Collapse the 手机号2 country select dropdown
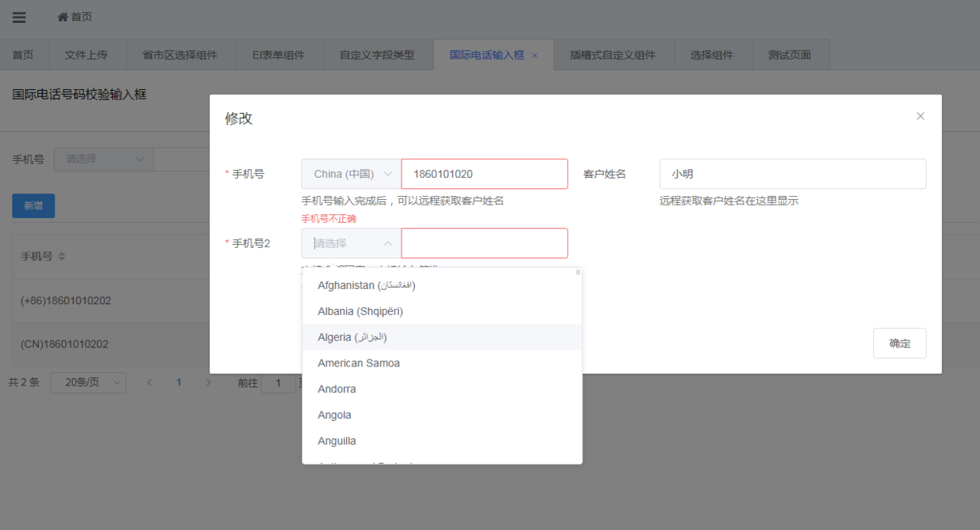Image resolution: width=980 pixels, height=530 pixels. (352, 243)
